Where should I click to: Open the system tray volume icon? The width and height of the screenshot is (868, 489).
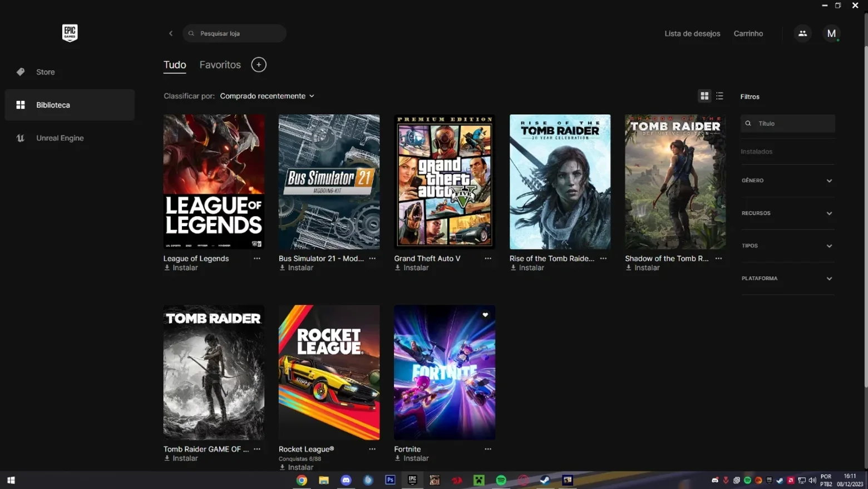pyautogui.click(x=812, y=480)
